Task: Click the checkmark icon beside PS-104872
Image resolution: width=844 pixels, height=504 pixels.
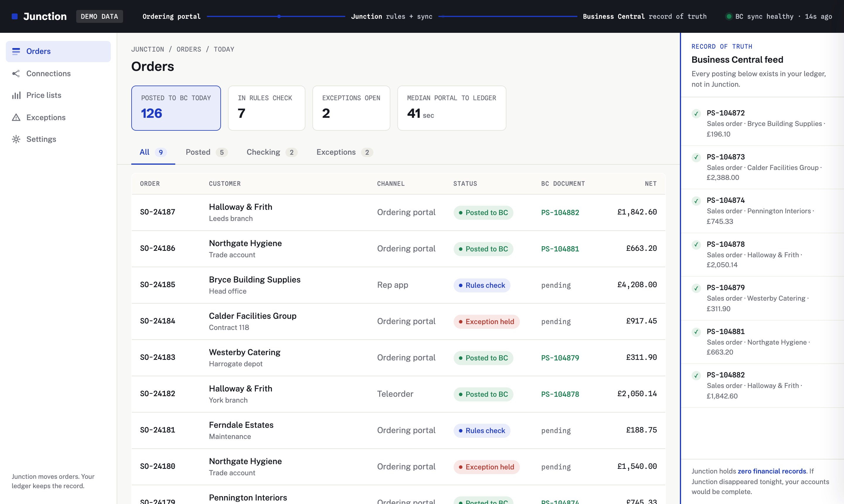Action: pos(696,113)
